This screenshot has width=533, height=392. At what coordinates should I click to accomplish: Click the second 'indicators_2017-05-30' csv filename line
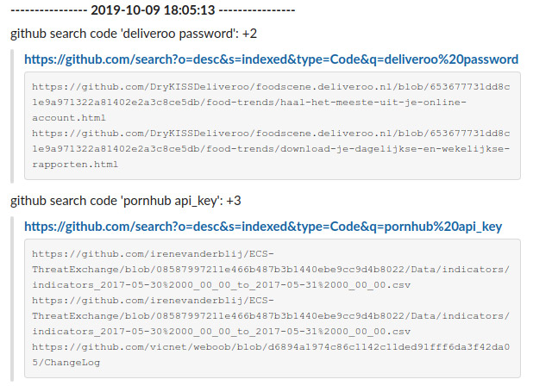pos(222,332)
